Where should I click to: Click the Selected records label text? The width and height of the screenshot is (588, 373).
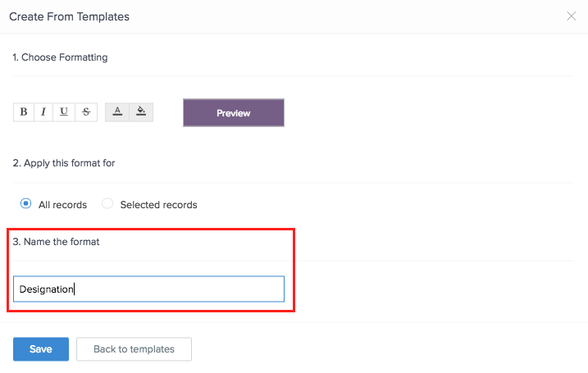[158, 205]
